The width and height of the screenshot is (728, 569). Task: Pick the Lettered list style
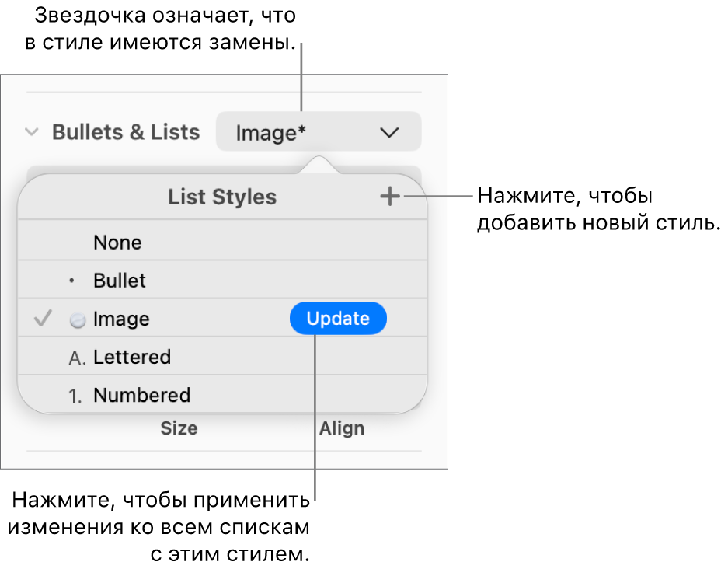coord(132,357)
